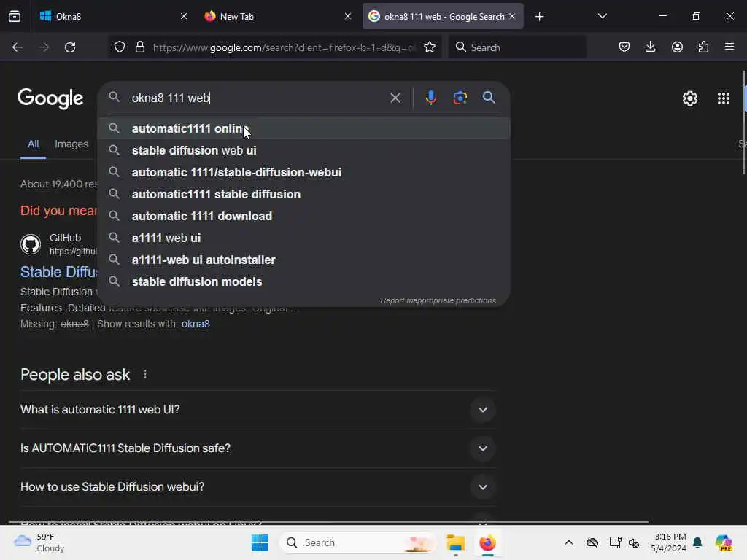Screen dimensions: 747x560
Task: Start Google search by voice
Action: click(430, 98)
